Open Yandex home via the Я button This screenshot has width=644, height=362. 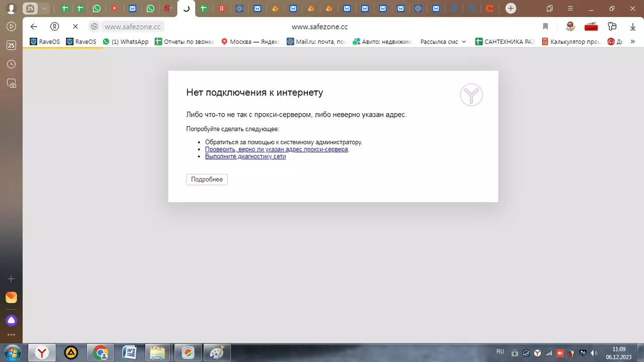[x=55, y=27]
